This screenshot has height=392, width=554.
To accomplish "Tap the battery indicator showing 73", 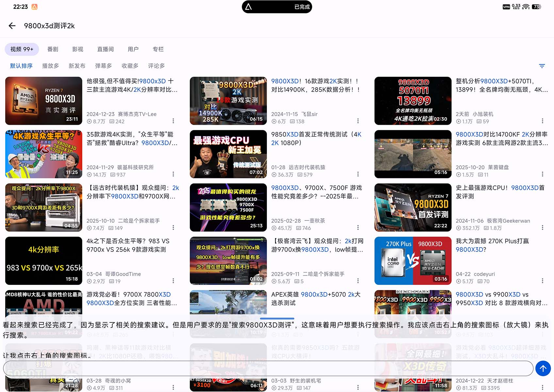I will click(x=536, y=7).
